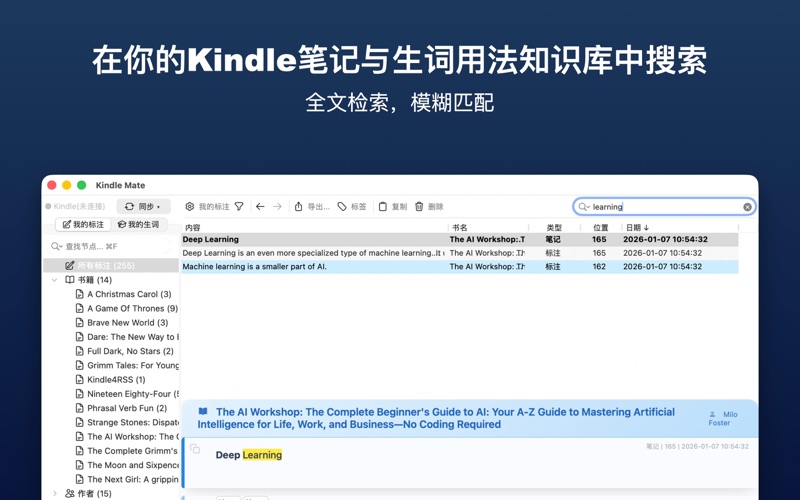This screenshot has height=500, width=800.
Task: Click author name Milo Foster
Action: point(723,418)
